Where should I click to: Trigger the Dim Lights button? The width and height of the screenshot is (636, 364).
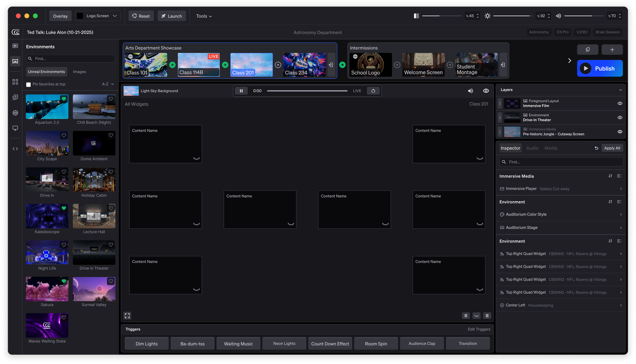pyautogui.click(x=147, y=344)
